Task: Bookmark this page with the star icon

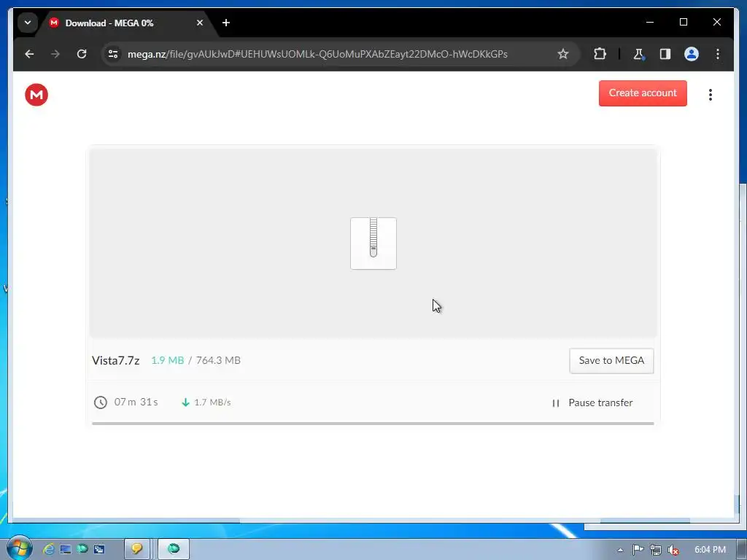Action: (x=563, y=54)
